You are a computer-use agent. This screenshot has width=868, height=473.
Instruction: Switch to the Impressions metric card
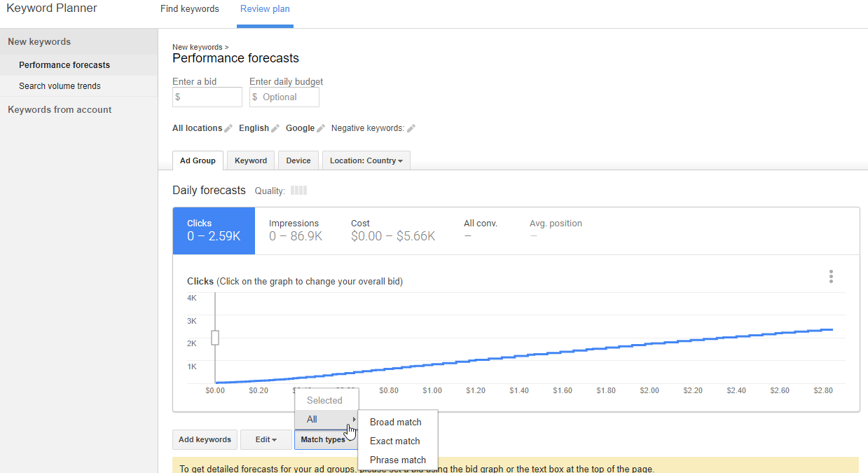pyautogui.click(x=294, y=229)
